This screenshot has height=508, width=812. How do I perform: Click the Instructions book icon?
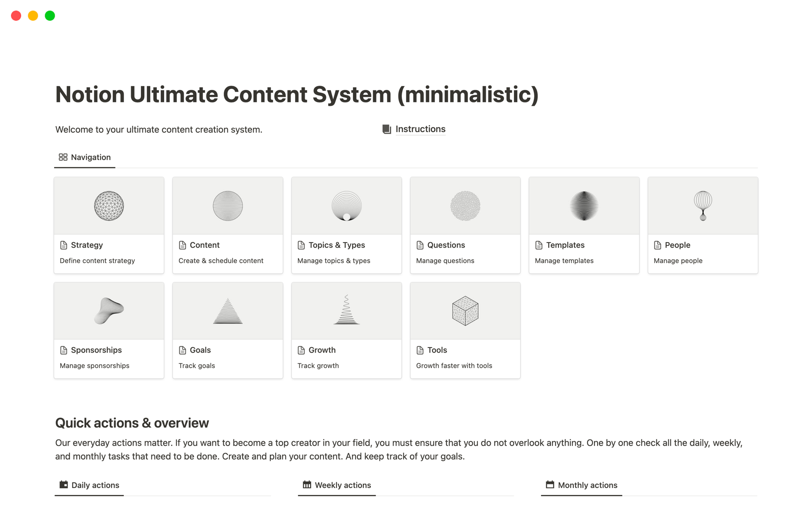tap(387, 129)
